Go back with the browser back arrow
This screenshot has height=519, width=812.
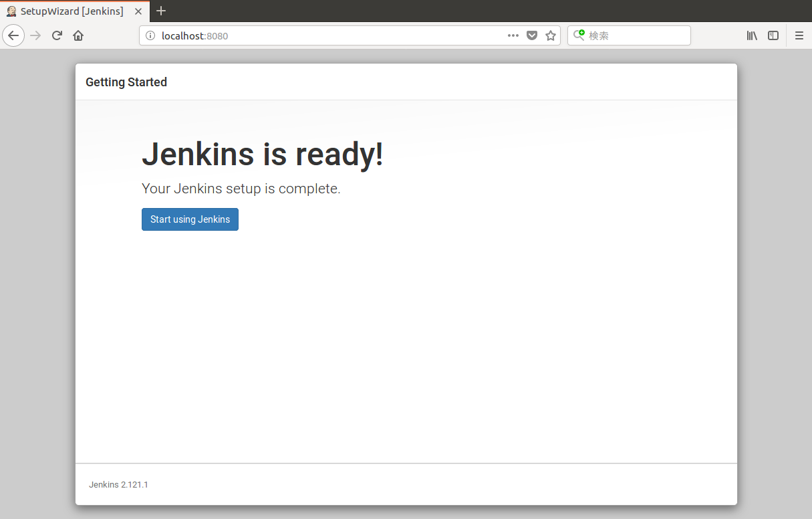point(13,35)
